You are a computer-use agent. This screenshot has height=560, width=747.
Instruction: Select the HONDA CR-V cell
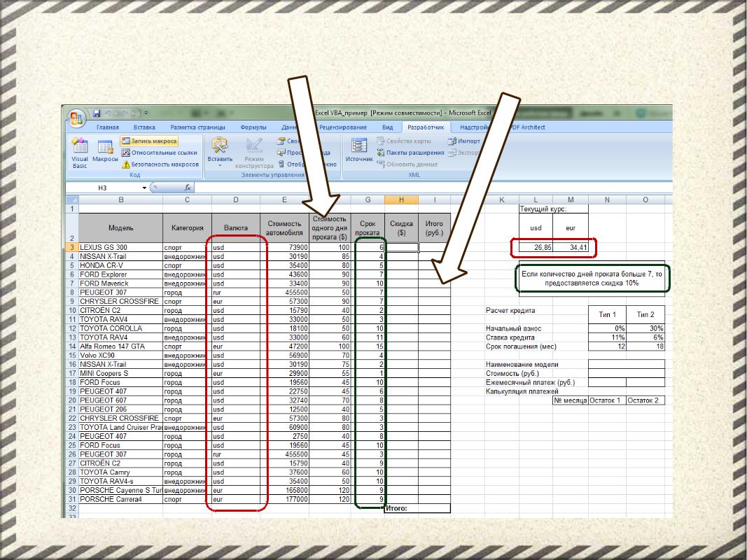click(120, 265)
